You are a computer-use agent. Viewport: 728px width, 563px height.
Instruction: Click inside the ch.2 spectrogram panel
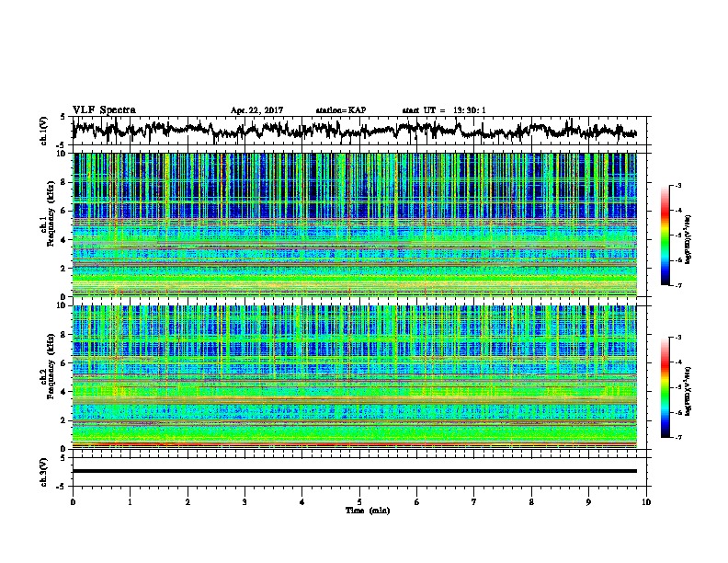pos(354,377)
